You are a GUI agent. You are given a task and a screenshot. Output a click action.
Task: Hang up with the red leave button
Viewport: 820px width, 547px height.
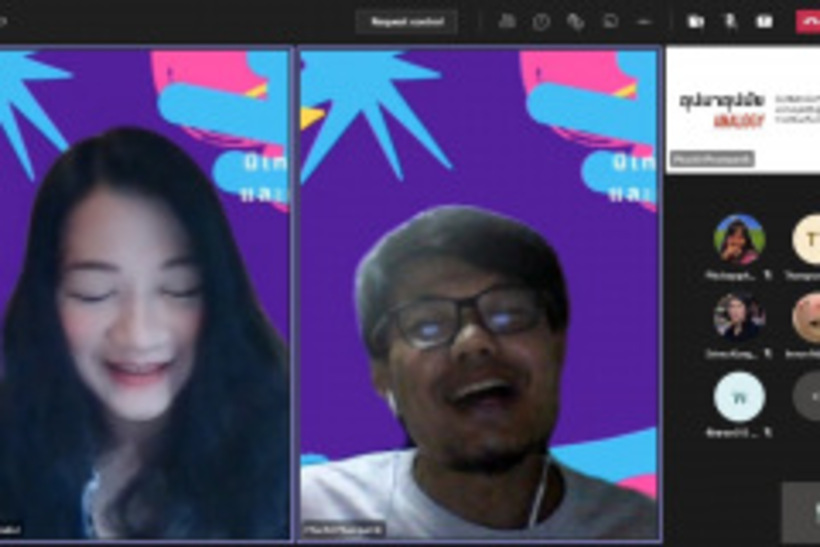pos(807,21)
